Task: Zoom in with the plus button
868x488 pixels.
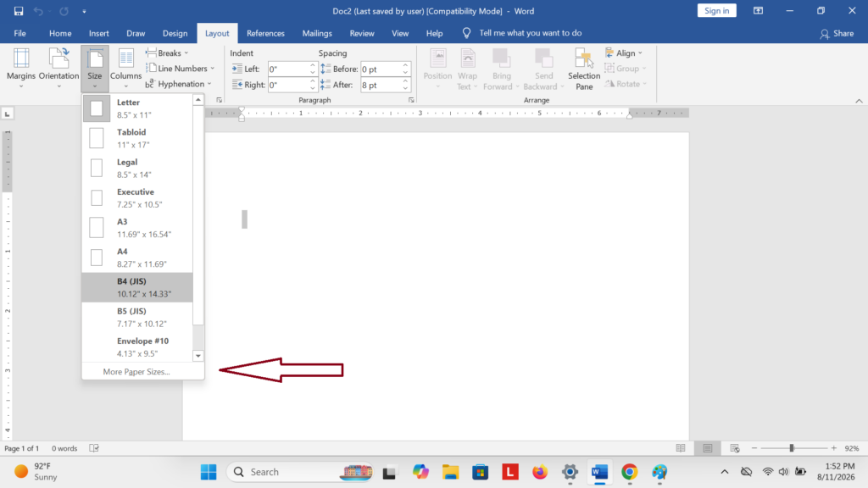Action: 834,448
